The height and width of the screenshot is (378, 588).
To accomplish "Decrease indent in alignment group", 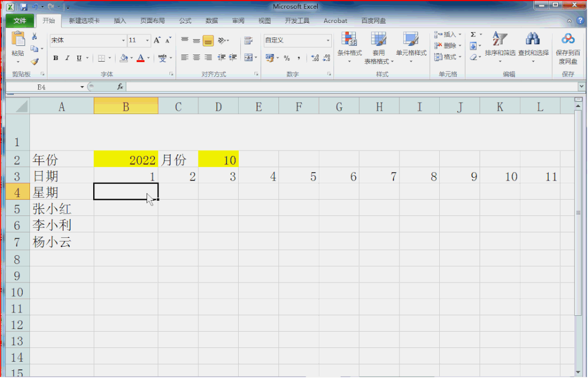I will point(221,57).
